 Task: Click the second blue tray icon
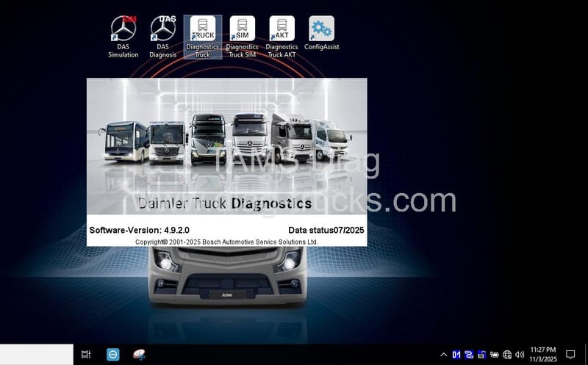point(469,355)
